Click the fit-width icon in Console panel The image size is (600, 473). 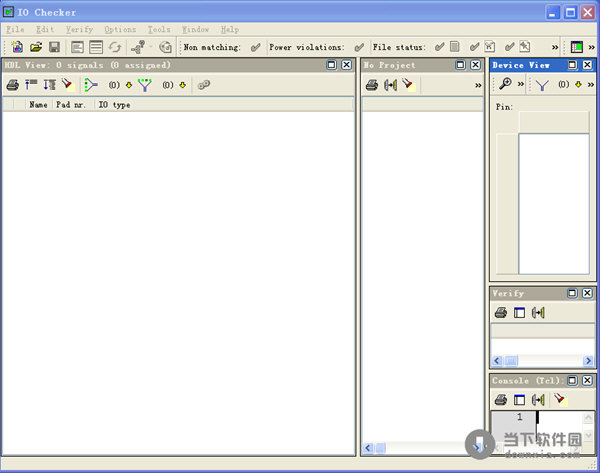(x=538, y=400)
